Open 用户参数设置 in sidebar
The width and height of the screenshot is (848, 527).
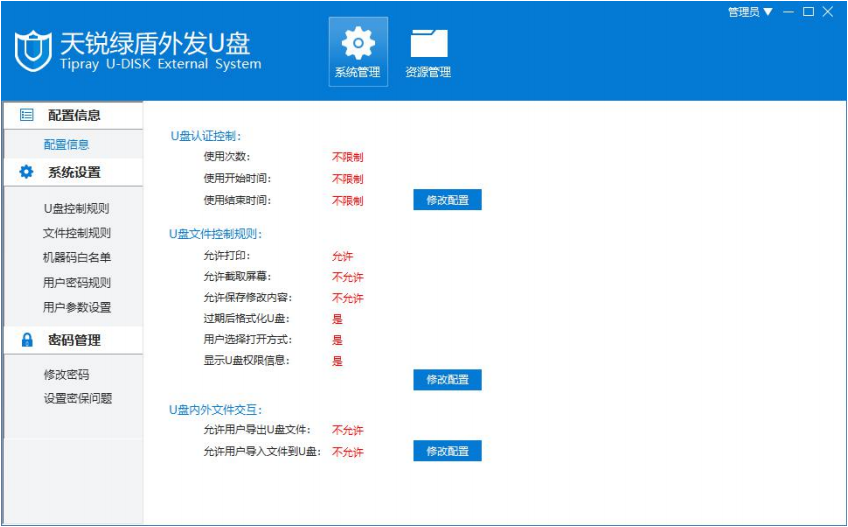pyautogui.click(x=77, y=307)
